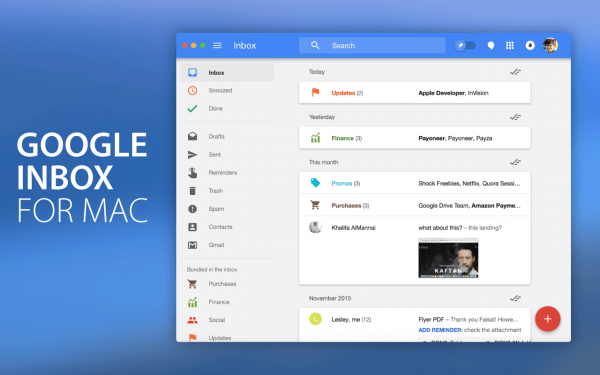Toggle the pinned items switch
This screenshot has height=375, width=600.
click(x=465, y=46)
